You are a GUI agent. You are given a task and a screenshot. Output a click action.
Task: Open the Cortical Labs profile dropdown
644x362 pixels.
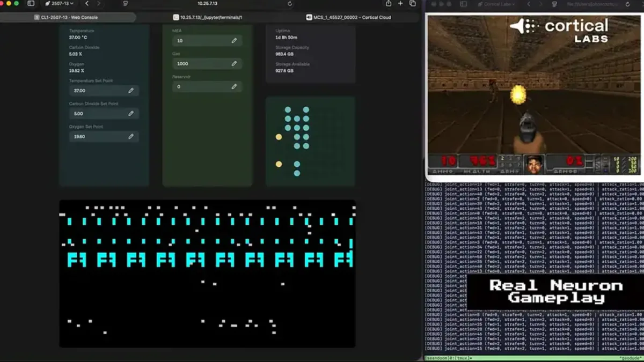(x=496, y=4)
